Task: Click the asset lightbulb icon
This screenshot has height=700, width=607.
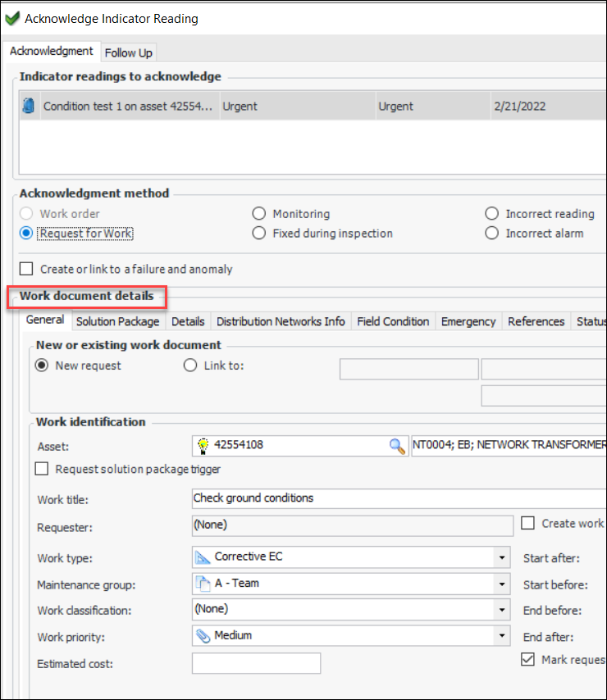Action: [x=203, y=446]
